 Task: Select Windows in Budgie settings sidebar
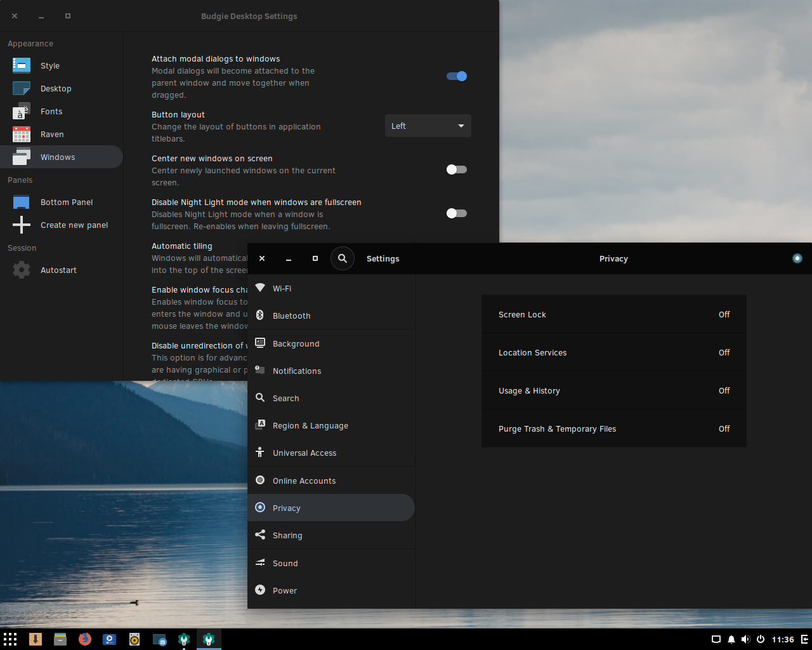click(62, 157)
